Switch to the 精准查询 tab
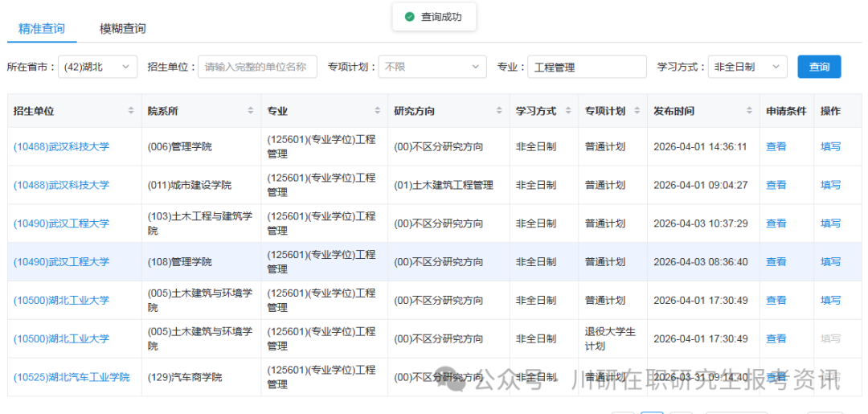 click(42, 29)
